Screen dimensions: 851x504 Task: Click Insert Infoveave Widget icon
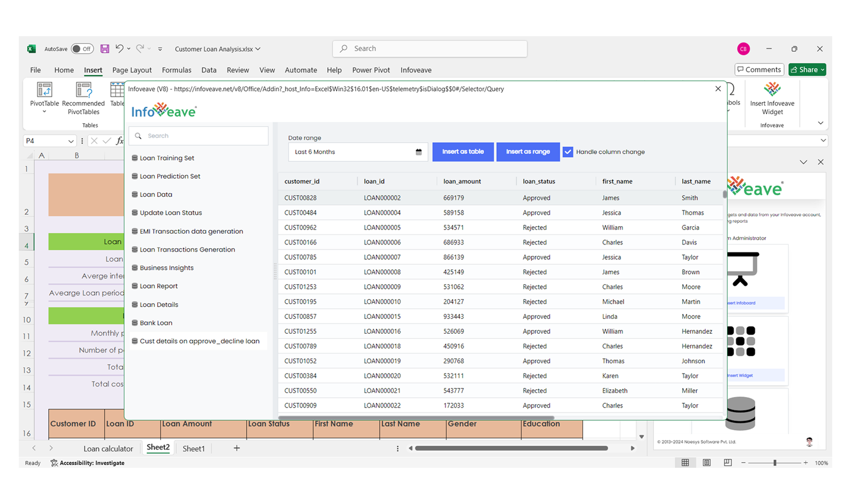pos(772,90)
